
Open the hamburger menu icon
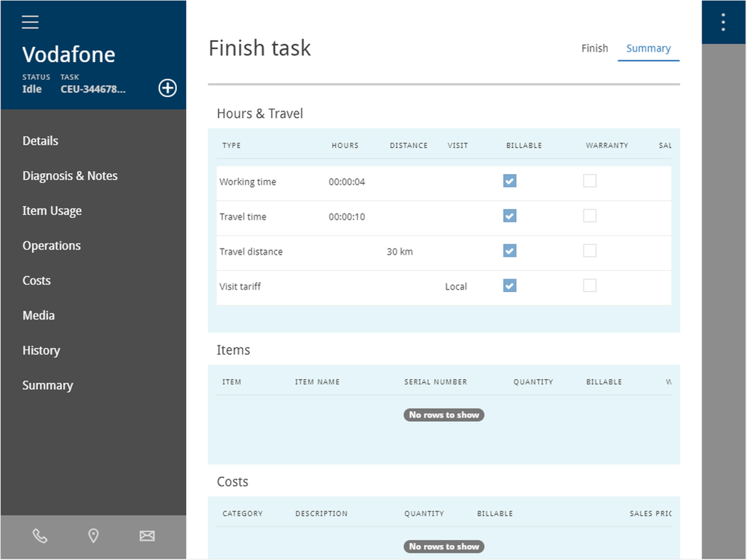point(30,22)
